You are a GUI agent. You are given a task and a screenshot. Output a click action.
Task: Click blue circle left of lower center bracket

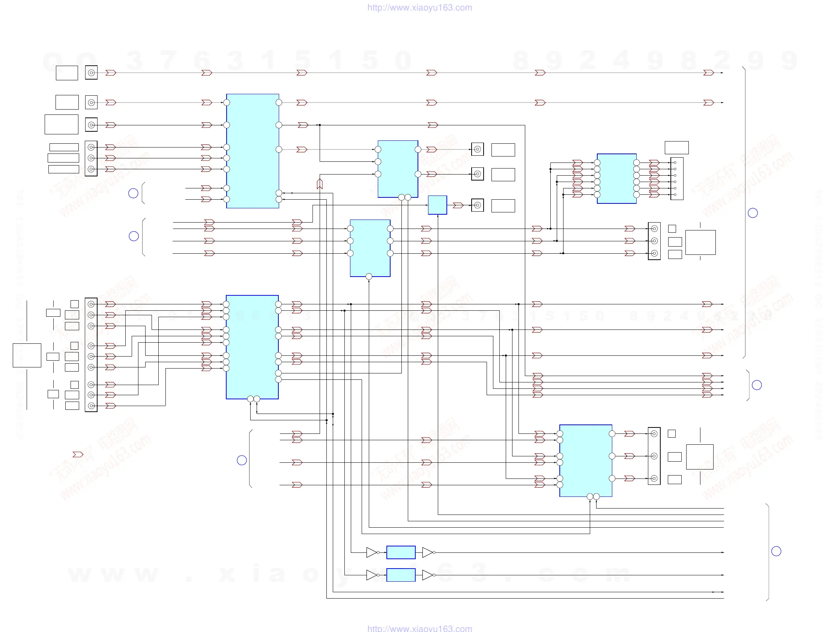pyautogui.click(x=242, y=460)
